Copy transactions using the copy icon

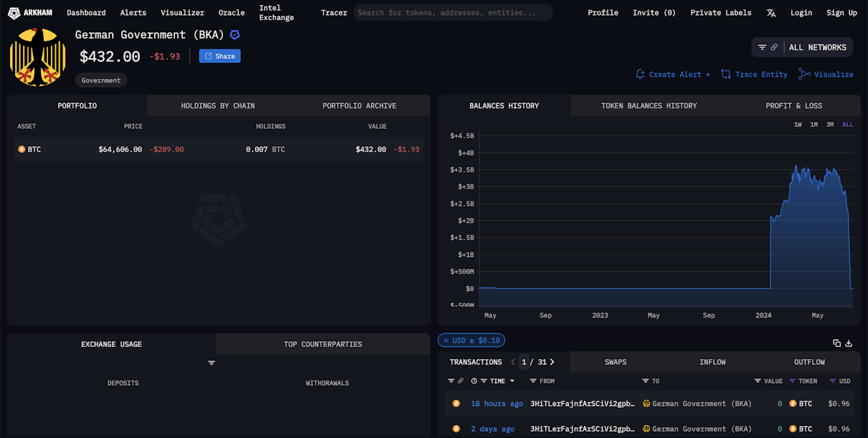coord(836,343)
